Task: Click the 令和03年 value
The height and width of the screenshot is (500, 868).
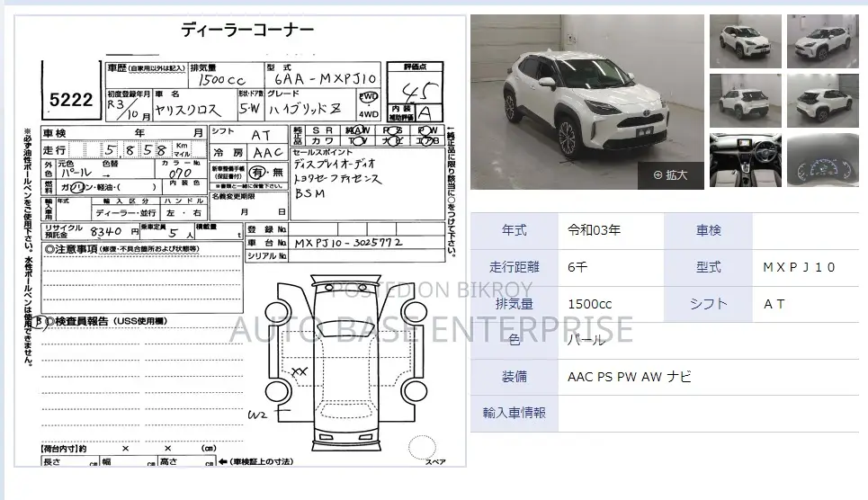Action: point(594,230)
